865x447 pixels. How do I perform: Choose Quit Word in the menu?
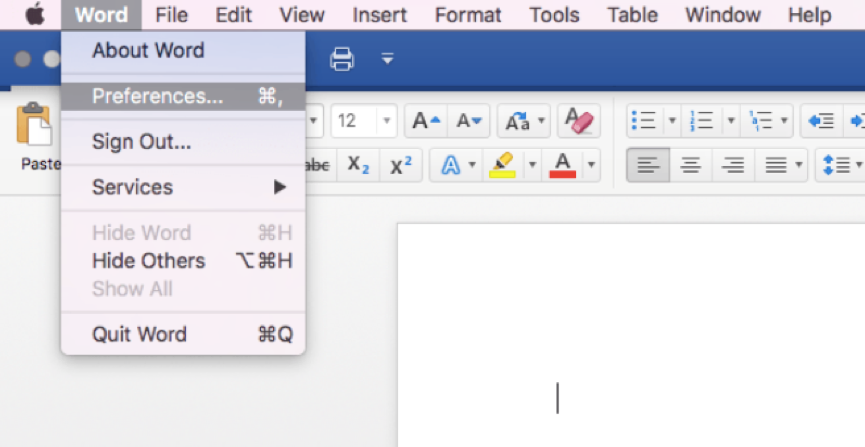coord(139,334)
